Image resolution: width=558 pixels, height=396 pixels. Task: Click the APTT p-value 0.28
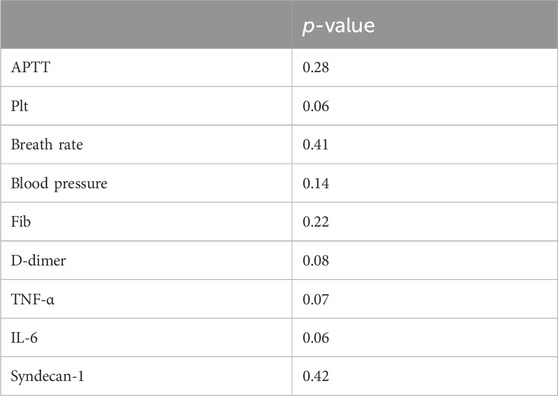tap(316, 67)
